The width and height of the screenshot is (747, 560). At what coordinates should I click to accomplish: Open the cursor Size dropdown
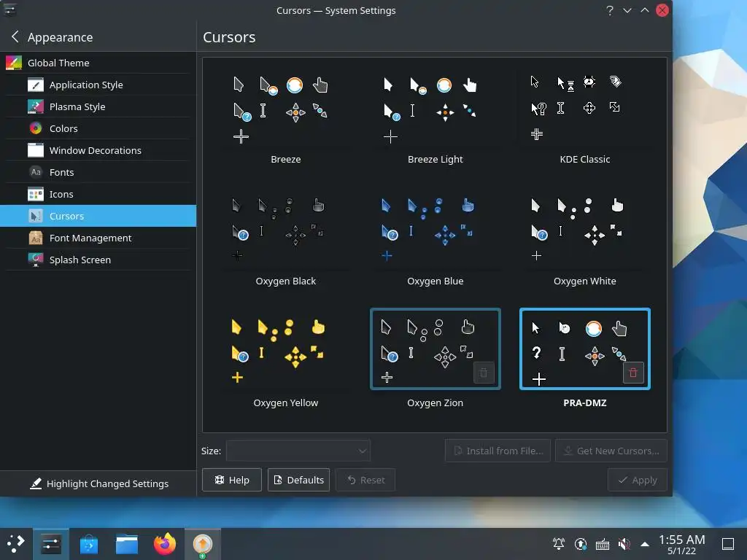tap(298, 451)
